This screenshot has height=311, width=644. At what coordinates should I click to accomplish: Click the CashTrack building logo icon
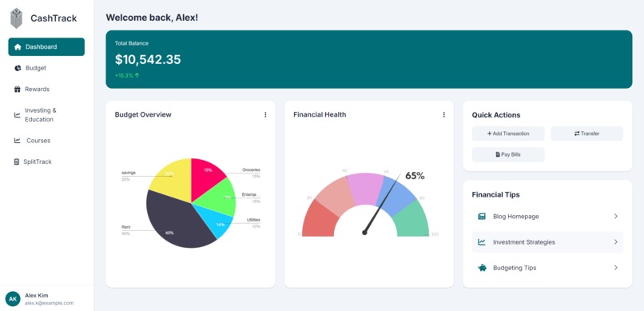coord(17,18)
